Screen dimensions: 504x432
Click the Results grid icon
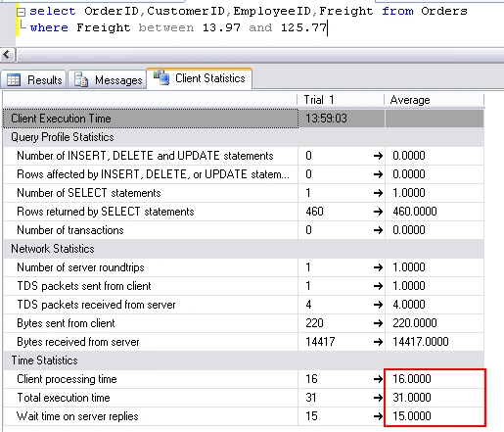pyautogui.click(x=14, y=79)
